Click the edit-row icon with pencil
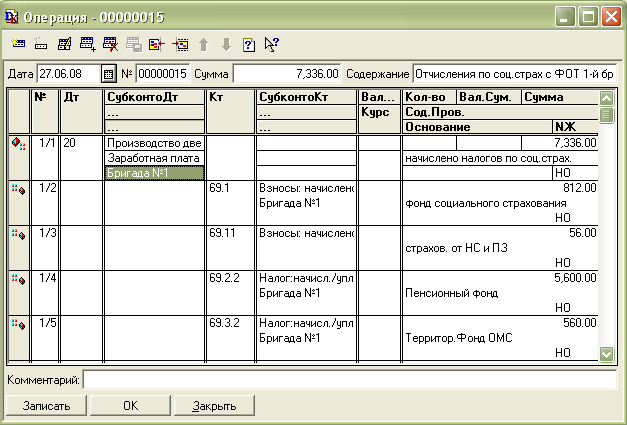This screenshot has width=627, height=425. [x=65, y=44]
